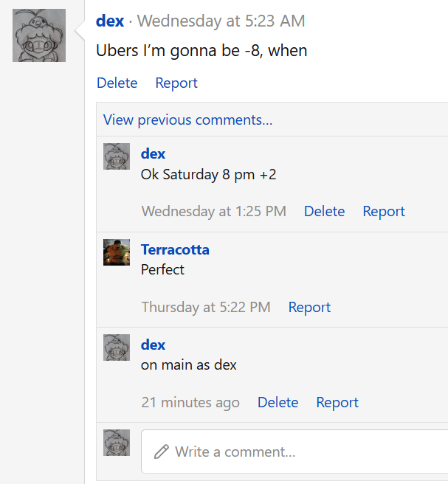Delete the 'Ok Saturday 8 pm' comment
Image resolution: width=448 pixels, height=484 pixels.
[x=325, y=211]
